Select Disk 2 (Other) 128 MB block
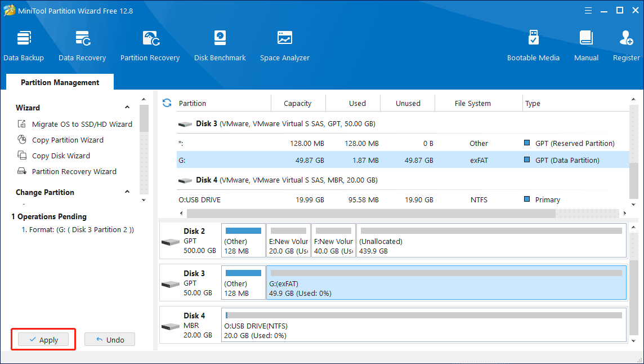This screenshot has width=644, height=364. (243, 241)
